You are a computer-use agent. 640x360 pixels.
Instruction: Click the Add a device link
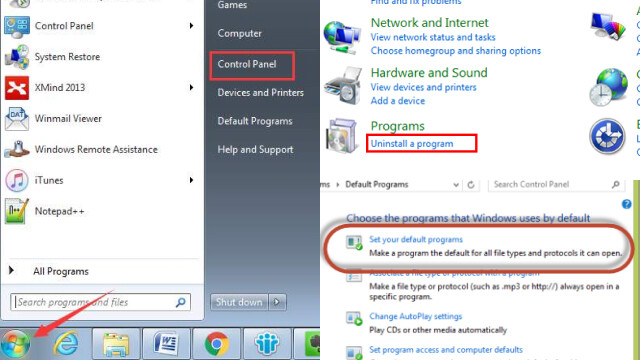point(398,101)
